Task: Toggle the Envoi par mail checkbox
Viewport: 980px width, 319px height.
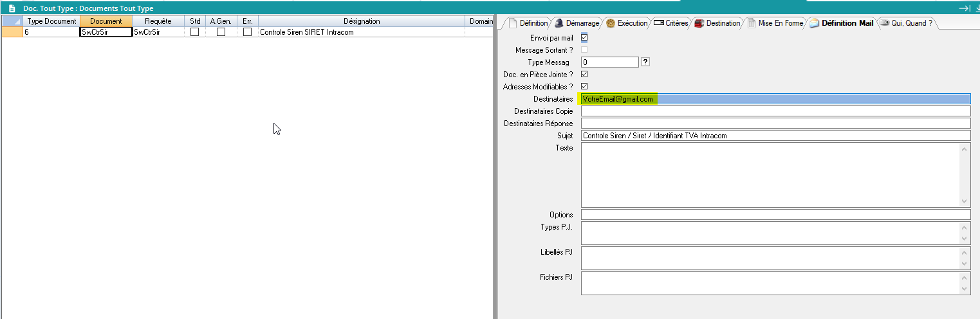Action: (x=584, y=38)
